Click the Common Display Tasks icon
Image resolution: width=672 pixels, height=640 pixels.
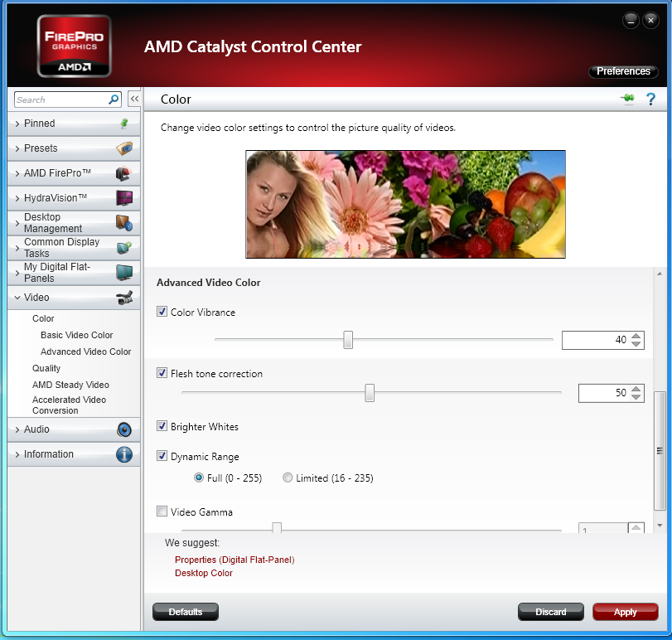pos(124,247)
